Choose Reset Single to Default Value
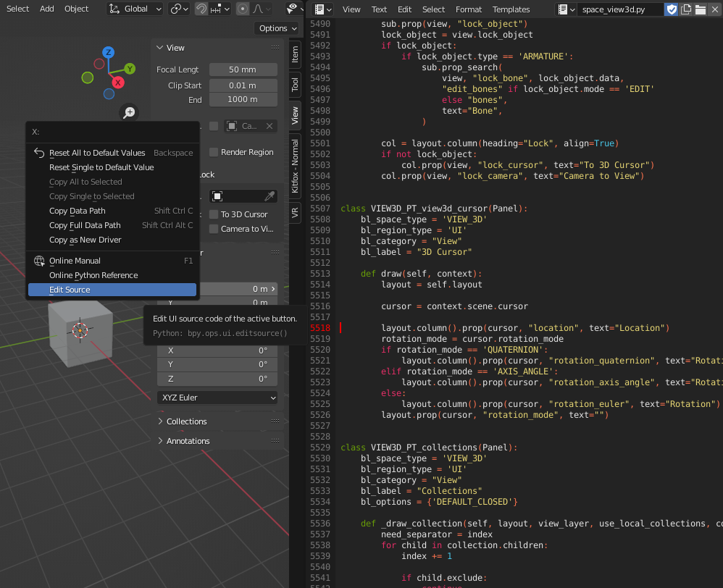The width and height of the screenshot is (723, 588). click(112, 167)
